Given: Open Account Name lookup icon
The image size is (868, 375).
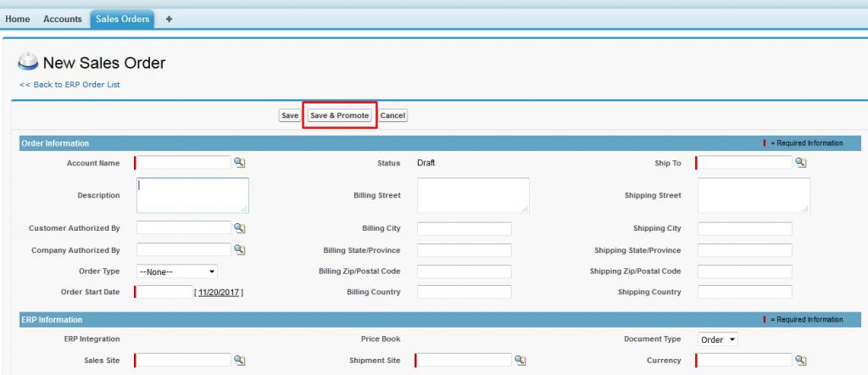Looking at the screenshot, I should [239, 163].
